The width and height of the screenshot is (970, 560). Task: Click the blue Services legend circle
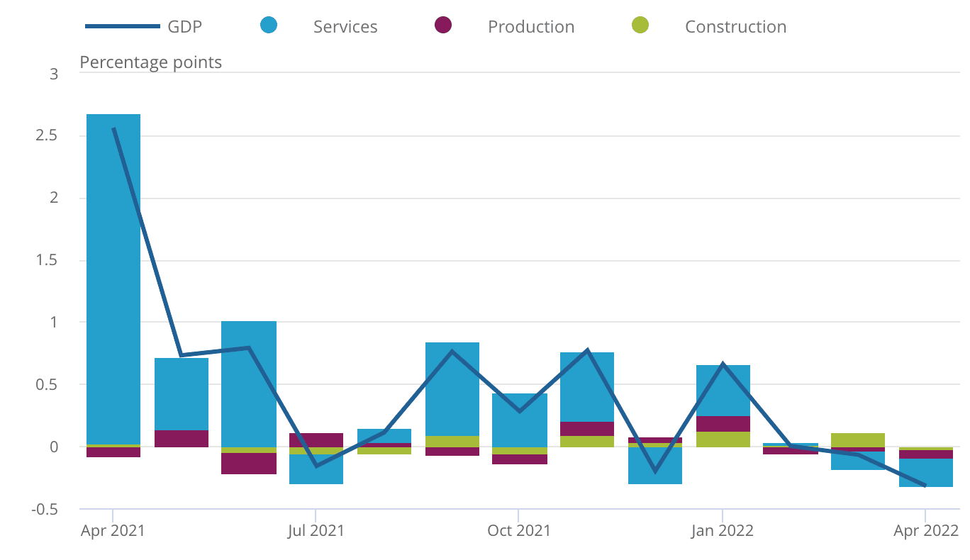[x=269, y=26]
